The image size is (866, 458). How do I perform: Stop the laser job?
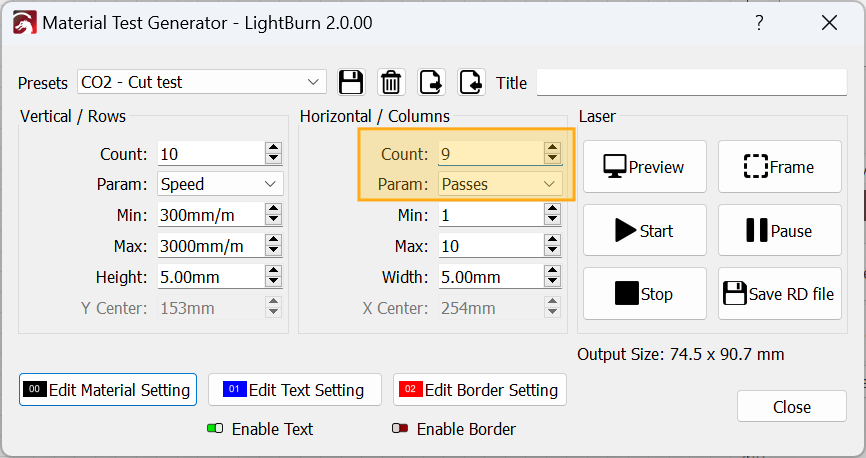coord(644,294)
